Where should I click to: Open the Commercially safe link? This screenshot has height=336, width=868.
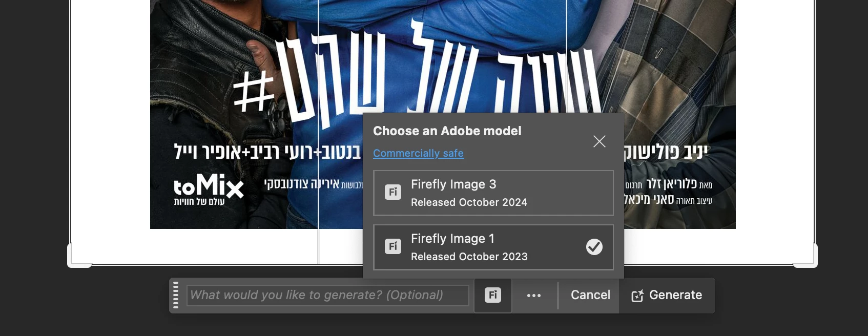(x=418, y=153)
